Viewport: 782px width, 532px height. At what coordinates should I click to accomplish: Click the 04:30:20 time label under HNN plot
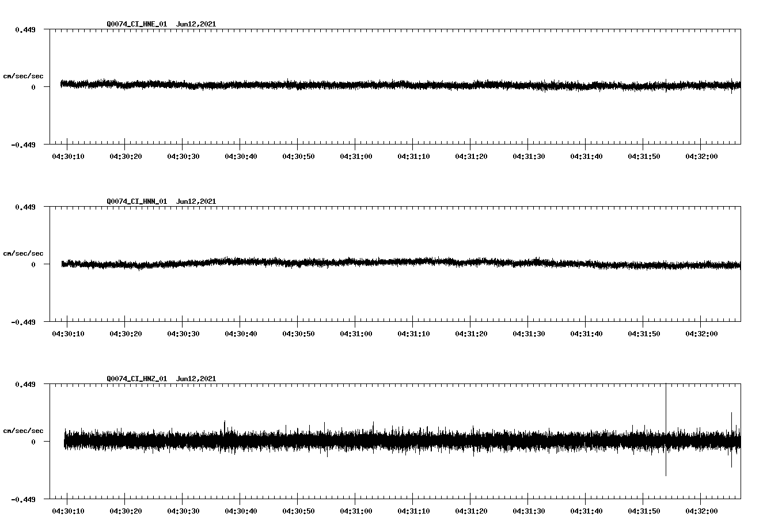(126, 334)
